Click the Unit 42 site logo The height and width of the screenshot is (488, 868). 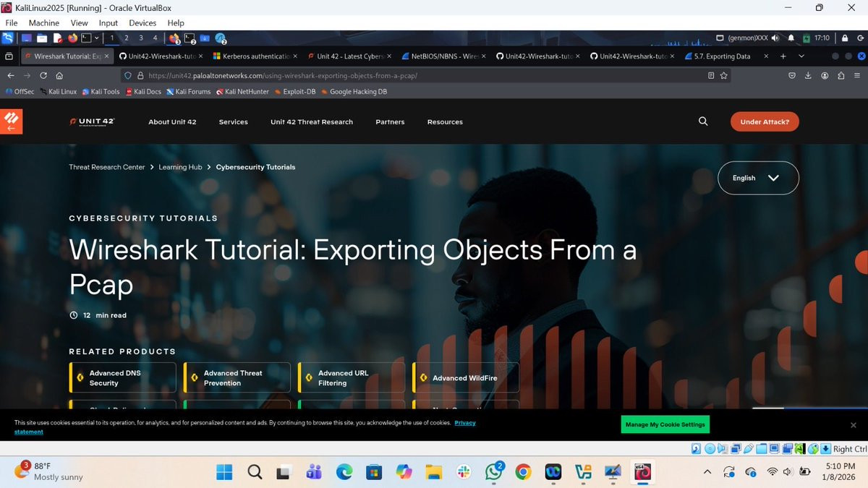coord(92,122)
